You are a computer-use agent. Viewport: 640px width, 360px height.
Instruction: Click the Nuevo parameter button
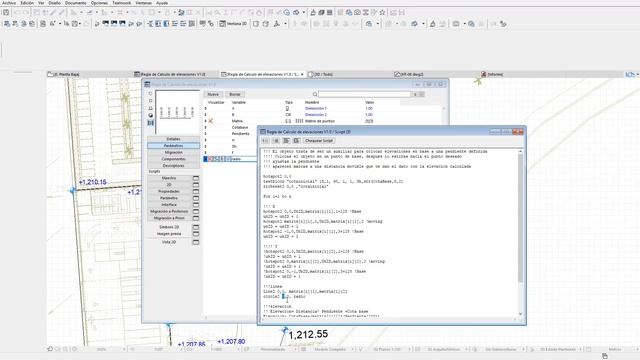pos(213,94)
